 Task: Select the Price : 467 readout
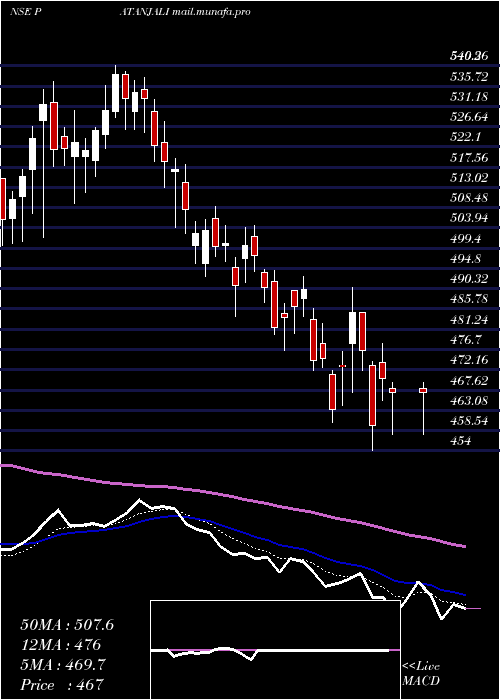(x=62, y=685)
